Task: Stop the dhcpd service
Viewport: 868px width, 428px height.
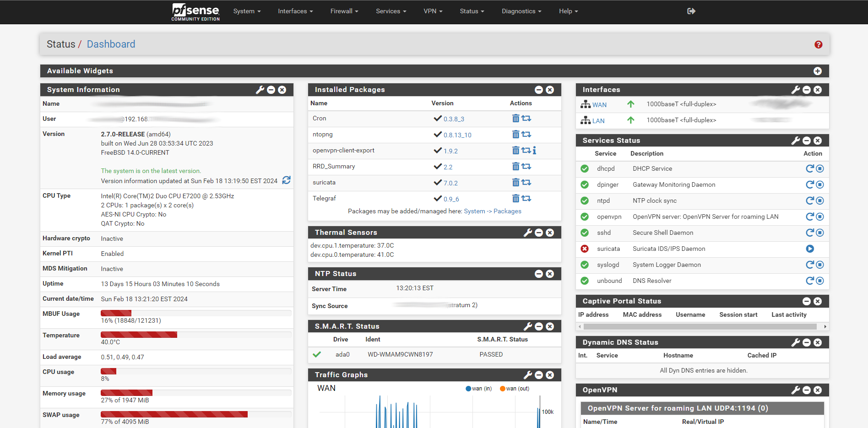Action: pos(820,168)
